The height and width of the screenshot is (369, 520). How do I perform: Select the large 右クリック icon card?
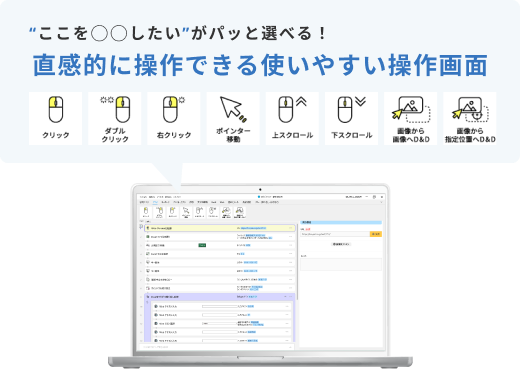(174, 119)
